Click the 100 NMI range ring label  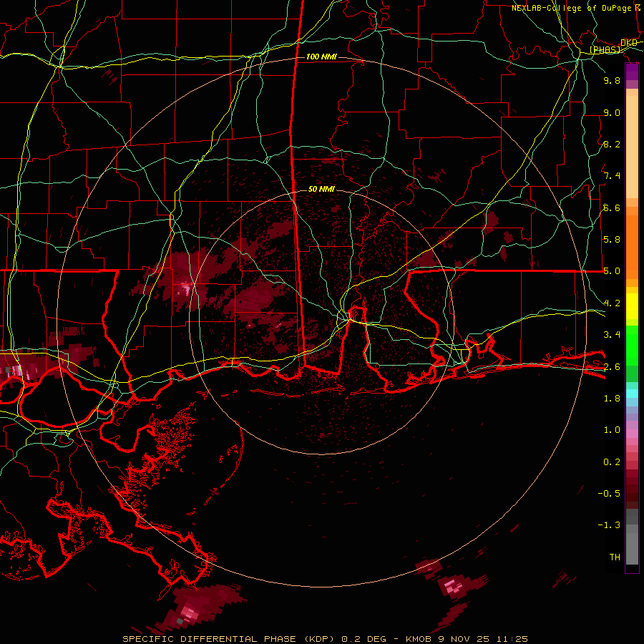321,57
